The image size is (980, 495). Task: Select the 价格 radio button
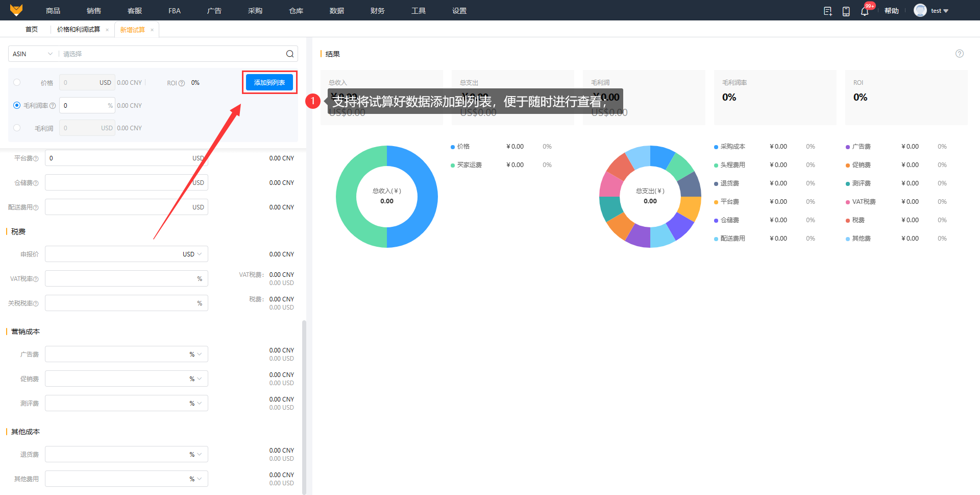[17, 82]
